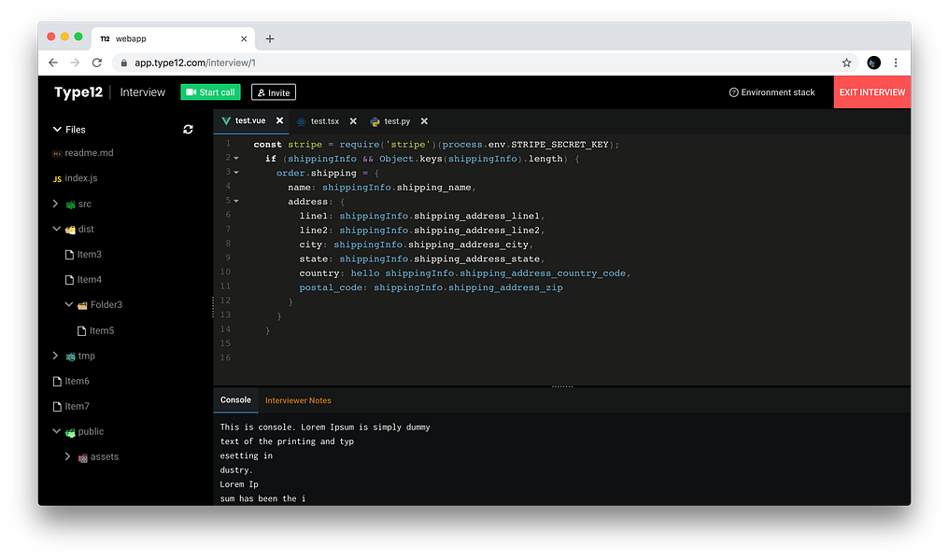Click the file icon beside Item3

click(70, 255)
